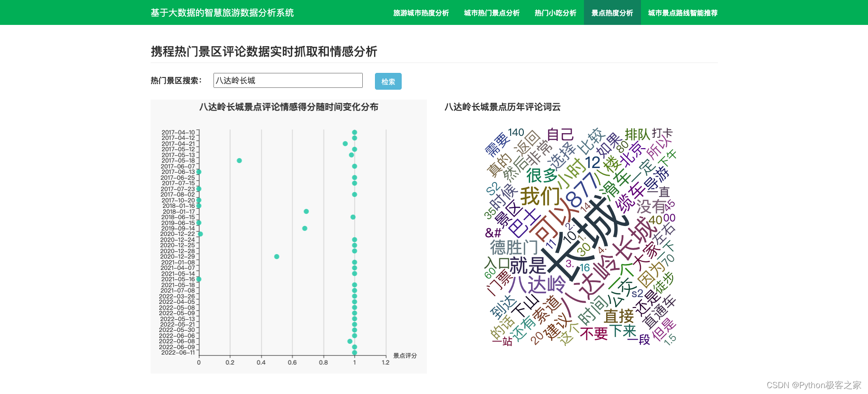Click the data point for 2018-01-17

pos(306,211)
